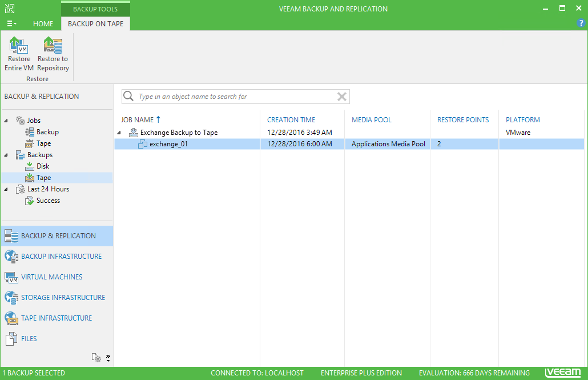
Task: Collapse the Last 24 Hours node
Action: point(6,189)
